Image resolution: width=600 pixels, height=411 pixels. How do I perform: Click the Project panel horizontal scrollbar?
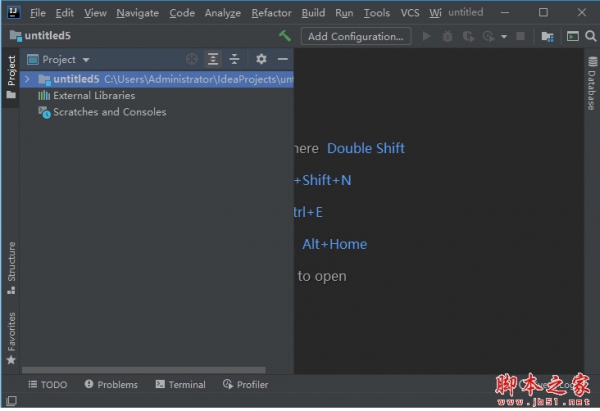tap(144, 370)
